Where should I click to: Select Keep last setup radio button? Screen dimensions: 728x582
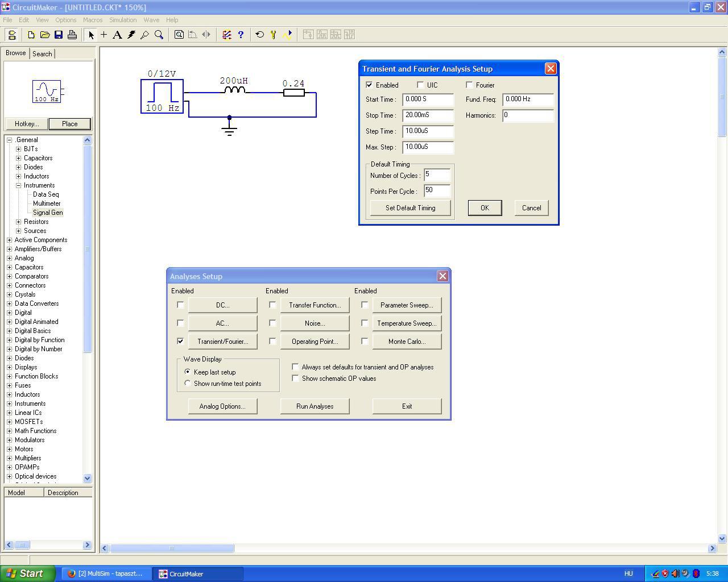tap(188, 372)
